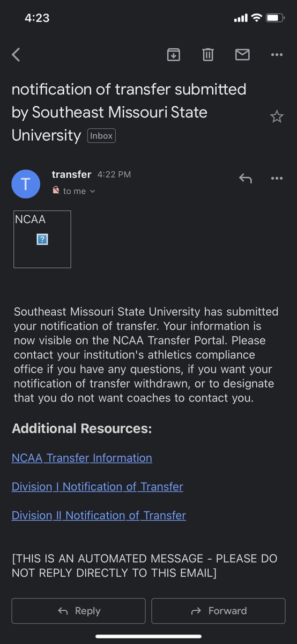Viewport: 297px width, 644px height.
Task: Tap the sender name "transfer"
Action: 71,174
